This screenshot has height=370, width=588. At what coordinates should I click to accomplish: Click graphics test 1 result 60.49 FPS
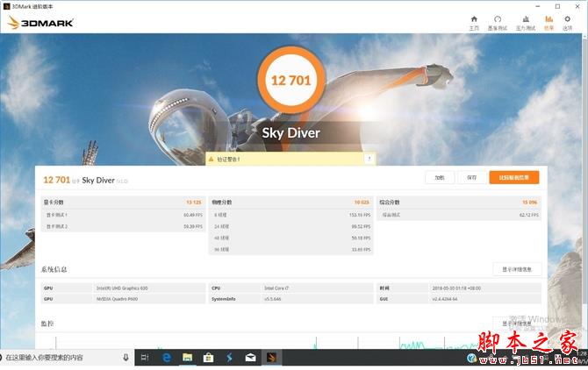(x=193, y=215)
